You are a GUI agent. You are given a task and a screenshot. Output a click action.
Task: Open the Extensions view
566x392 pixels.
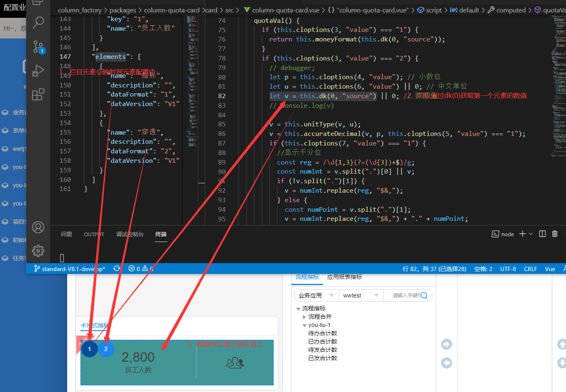[x=38, y=94]
